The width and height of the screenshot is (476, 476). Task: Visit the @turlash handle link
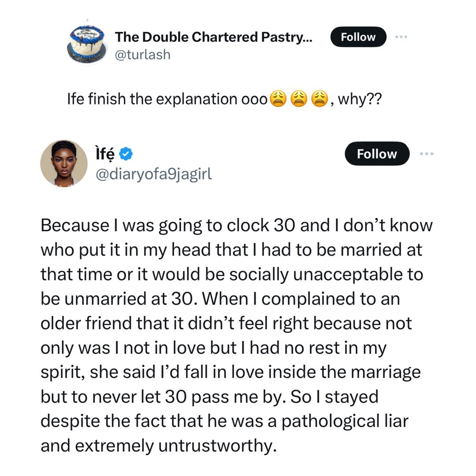[x=142, y=55]
